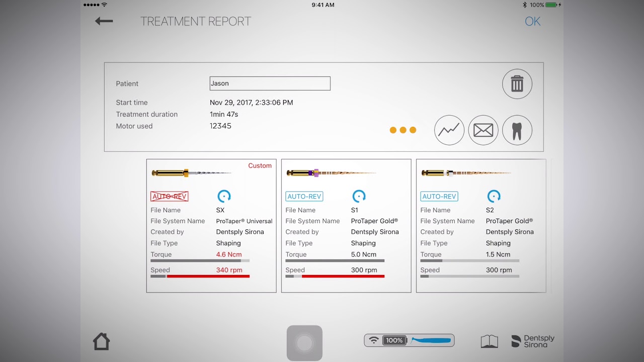
Task: Toggle AUTO-REV on the S2 card
Action: tap(439, 197)
